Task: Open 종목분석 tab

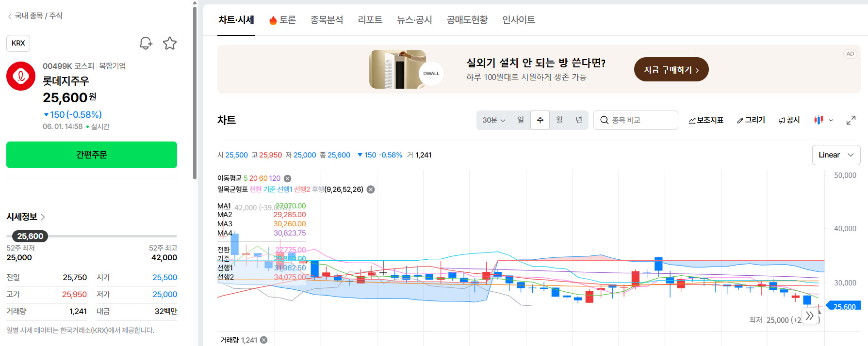Action: click(327, 20)
